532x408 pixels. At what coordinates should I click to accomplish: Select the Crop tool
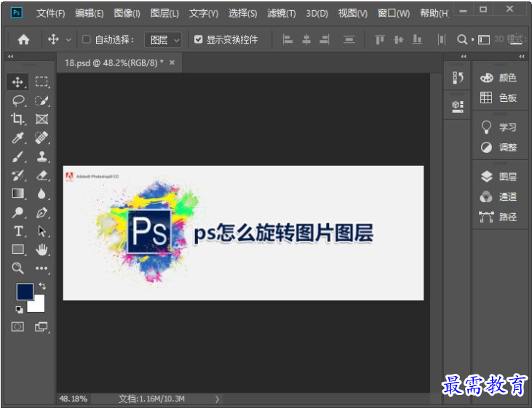(17, 119)
